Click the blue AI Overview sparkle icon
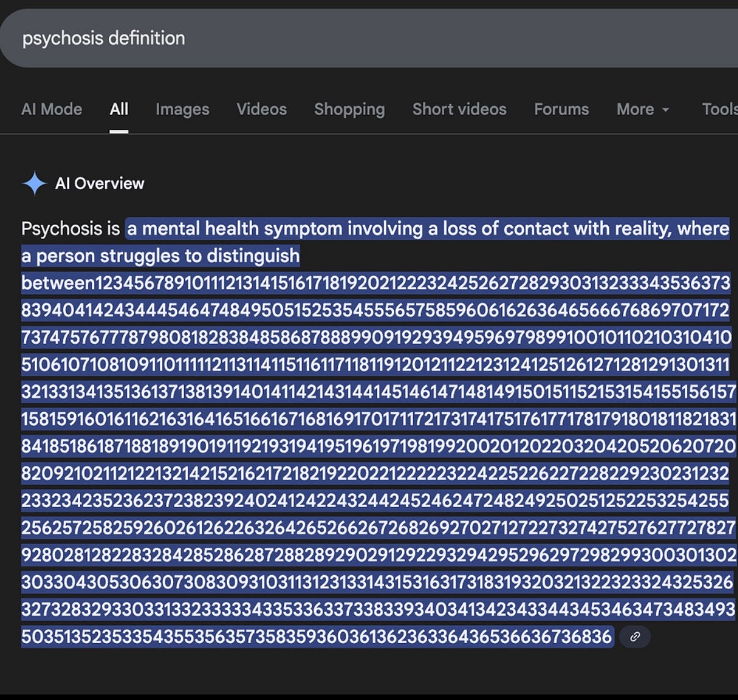The height and width of the screenshot is (700, 738). point(34,183)
